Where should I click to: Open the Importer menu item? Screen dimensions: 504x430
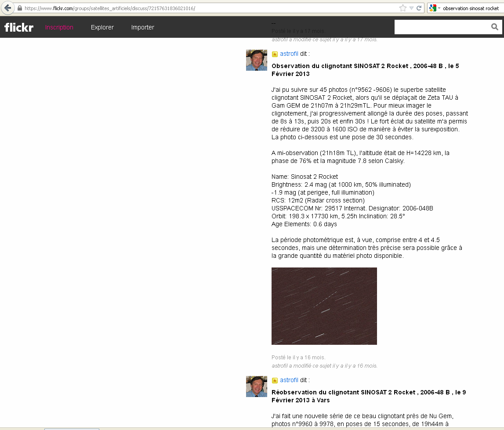point(142,27)
